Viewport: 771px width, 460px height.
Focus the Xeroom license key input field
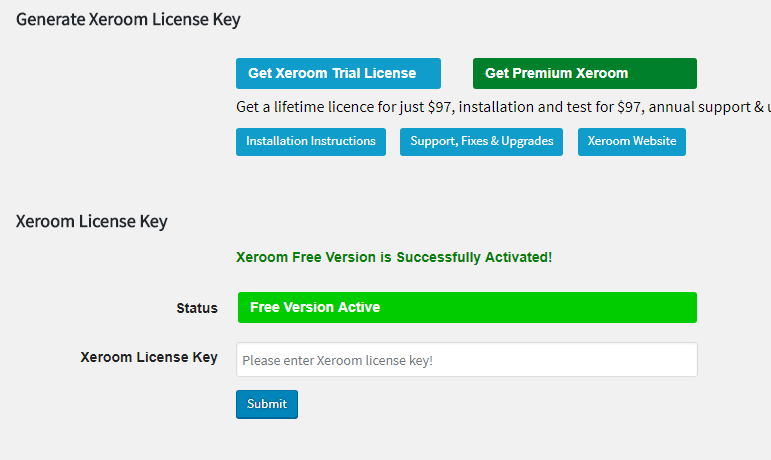[467, 360]
